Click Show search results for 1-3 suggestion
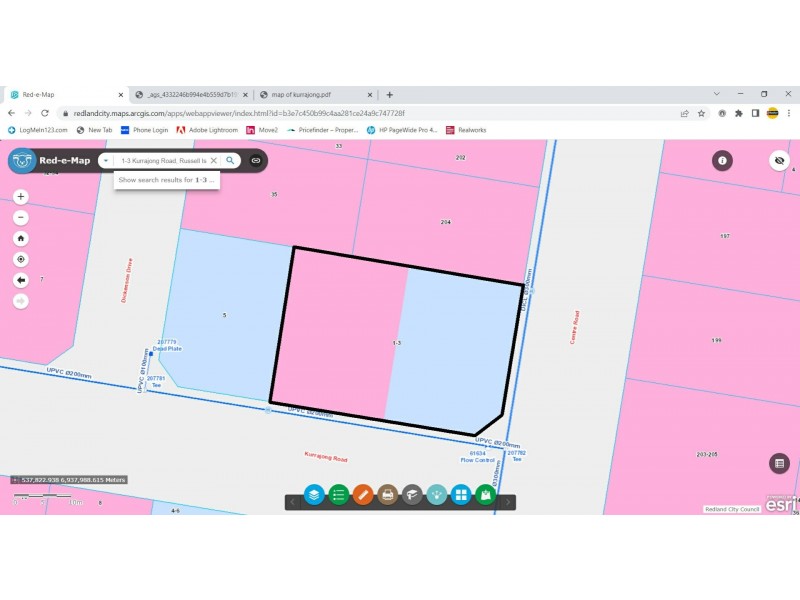Viewport: 800px width, 600px height. click(x=166, y=180)
